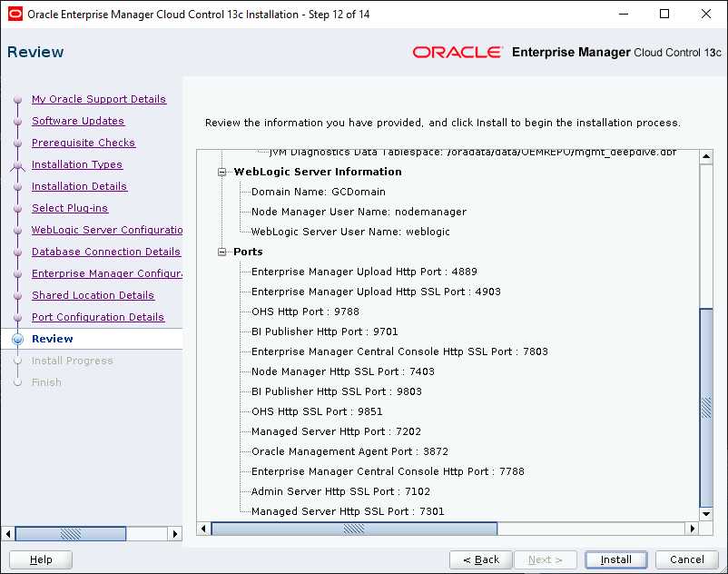Open WebLogic Server Configuration step
This screenshot has width=728, height=574.
pos(107,230)
